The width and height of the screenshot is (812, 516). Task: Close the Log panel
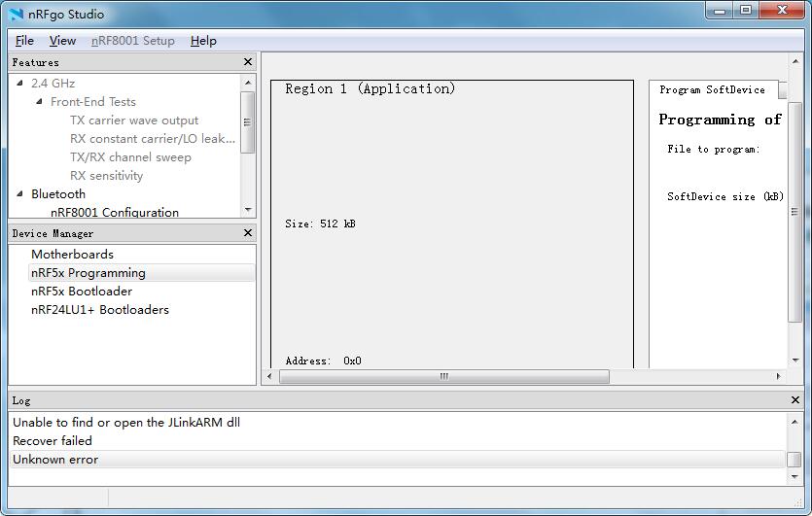pos(795,399)
